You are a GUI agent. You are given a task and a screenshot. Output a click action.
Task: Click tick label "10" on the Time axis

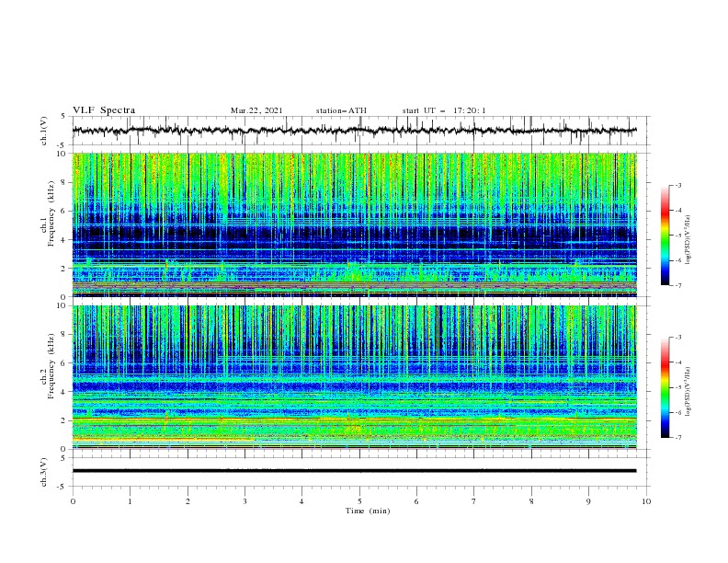pyautogui.click(x=646, y=501)
